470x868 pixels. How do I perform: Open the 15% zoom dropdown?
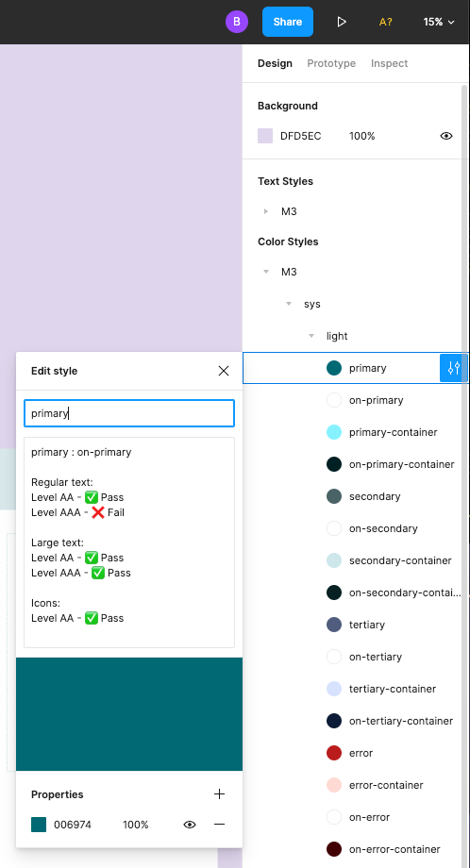pyautogui.click(x=439, y=22)
